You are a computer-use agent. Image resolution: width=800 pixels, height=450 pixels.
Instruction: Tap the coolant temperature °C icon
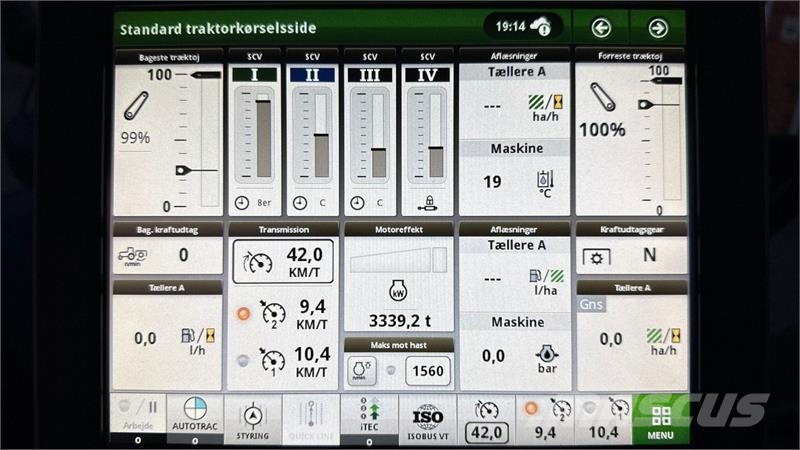click(545, 184)
